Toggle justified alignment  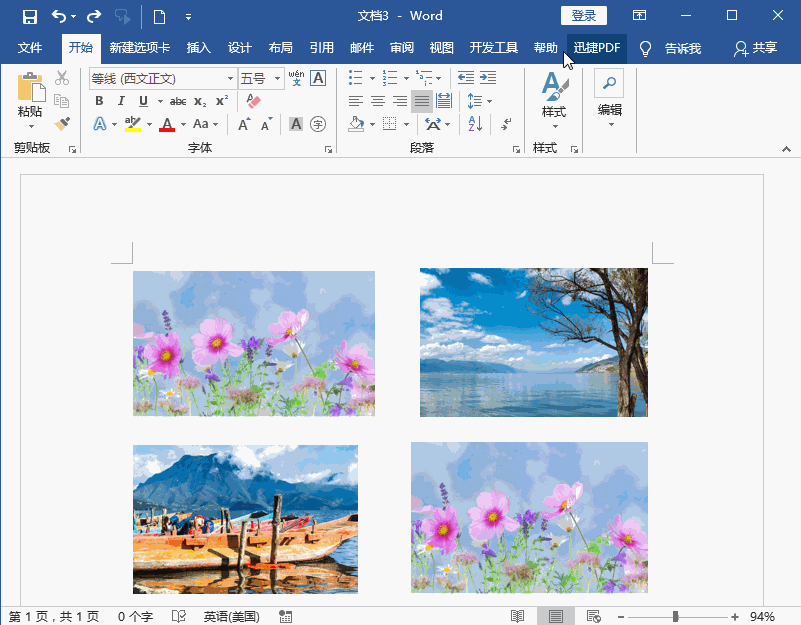coord(422,101)
